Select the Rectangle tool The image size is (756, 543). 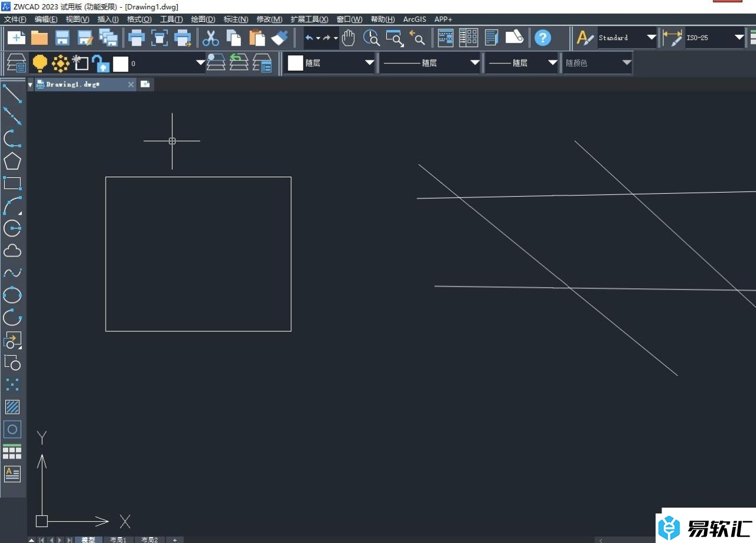(x=12, y=183)
